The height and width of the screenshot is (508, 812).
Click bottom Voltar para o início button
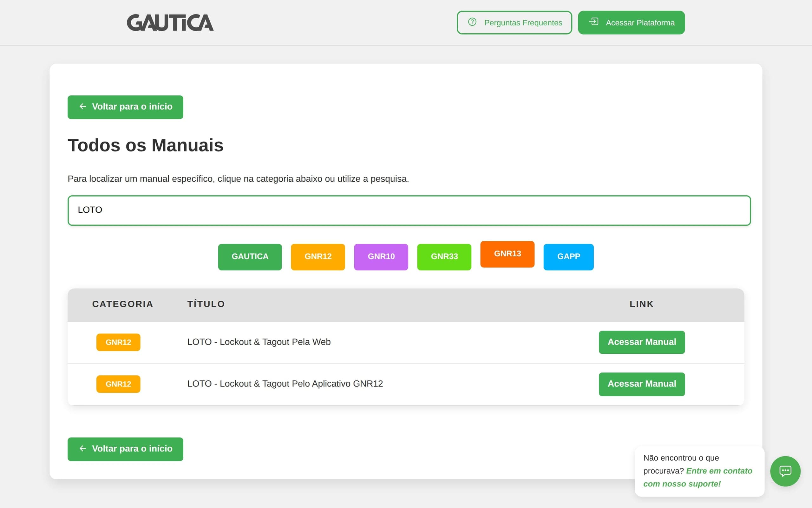click(125, 449)
